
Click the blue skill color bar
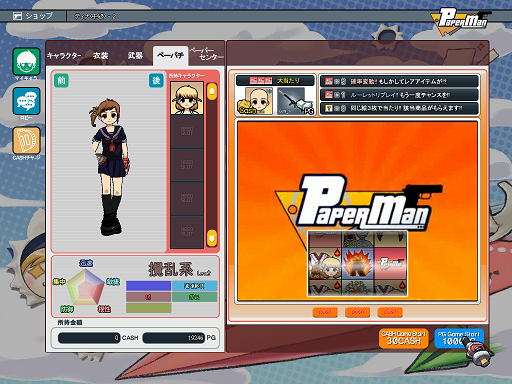point(149,286)
